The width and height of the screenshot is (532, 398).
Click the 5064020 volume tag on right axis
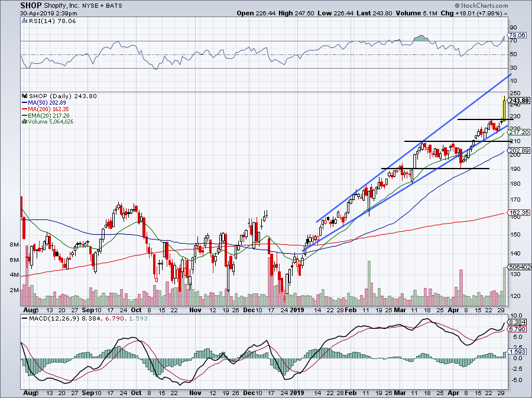pyautogui.click(x=519, y=267)
